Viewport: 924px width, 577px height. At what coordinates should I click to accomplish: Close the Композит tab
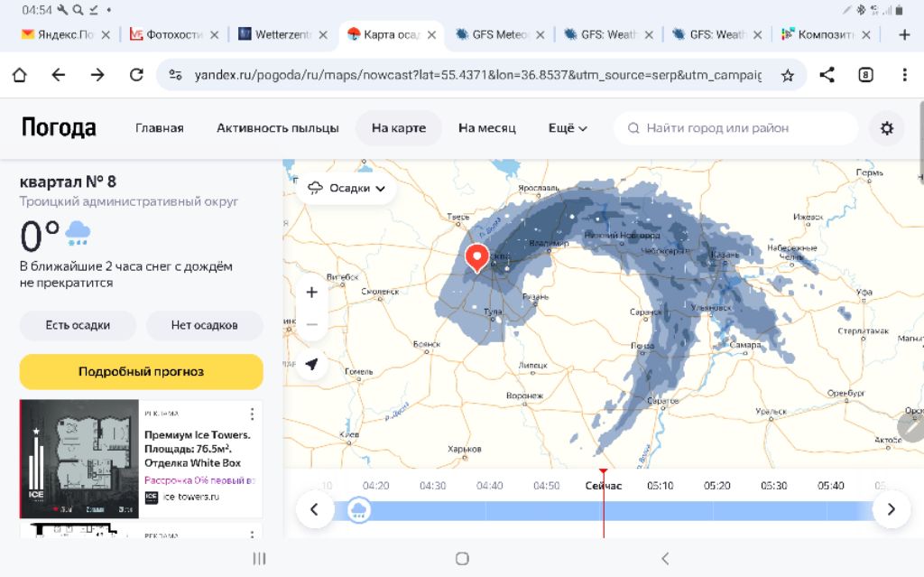(865, 35)
